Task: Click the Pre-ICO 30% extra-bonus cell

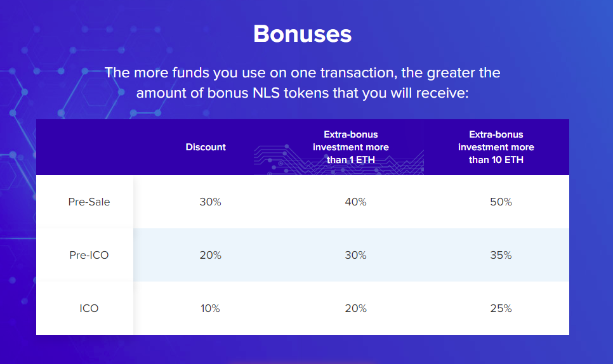Action: tap(356, 255)
